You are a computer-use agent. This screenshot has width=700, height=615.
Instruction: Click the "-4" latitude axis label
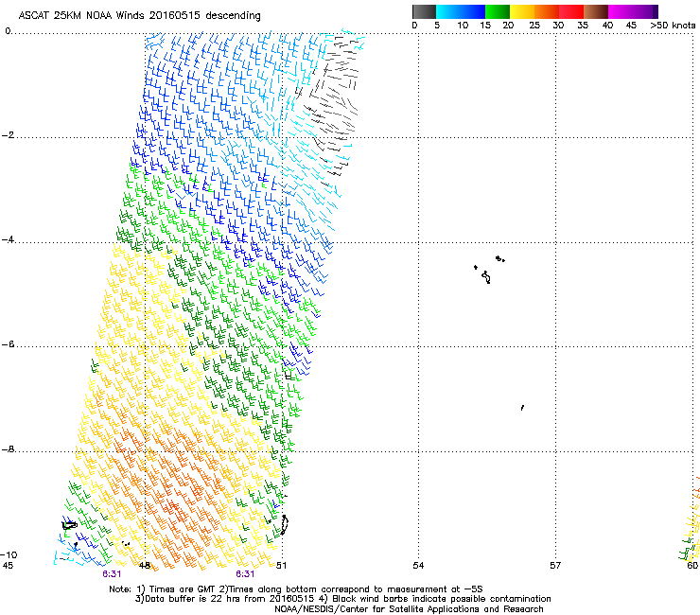pyautogui.click(x=9, y=239)
